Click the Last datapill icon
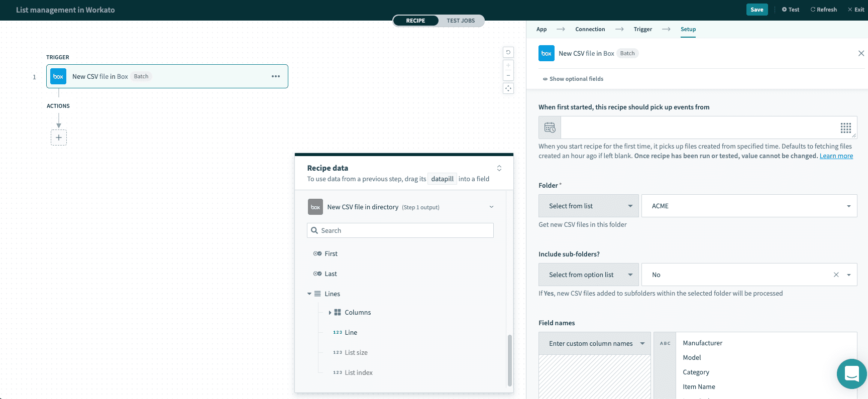Screen dimensions: 868x399 point(317,274)
